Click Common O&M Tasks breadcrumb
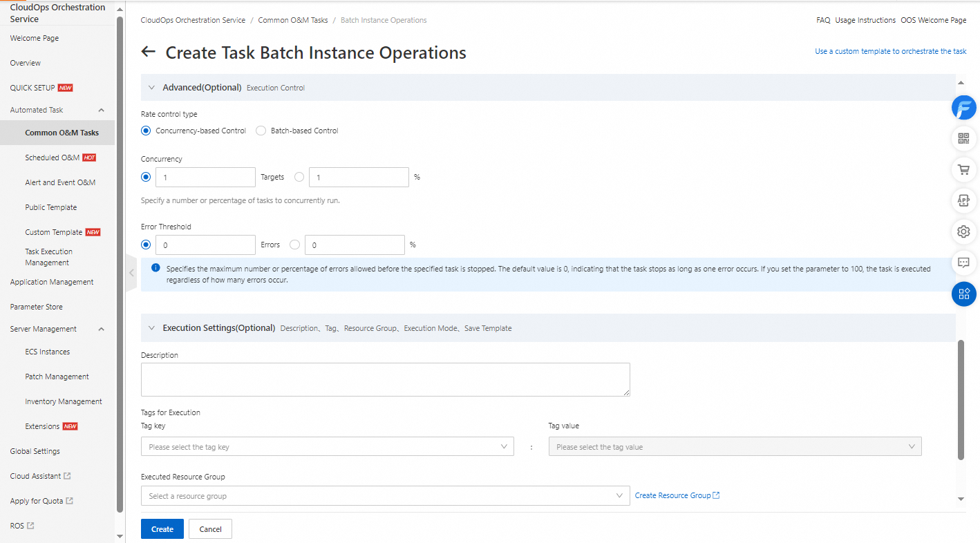980x543 pixels. click(x=293, y=20)
